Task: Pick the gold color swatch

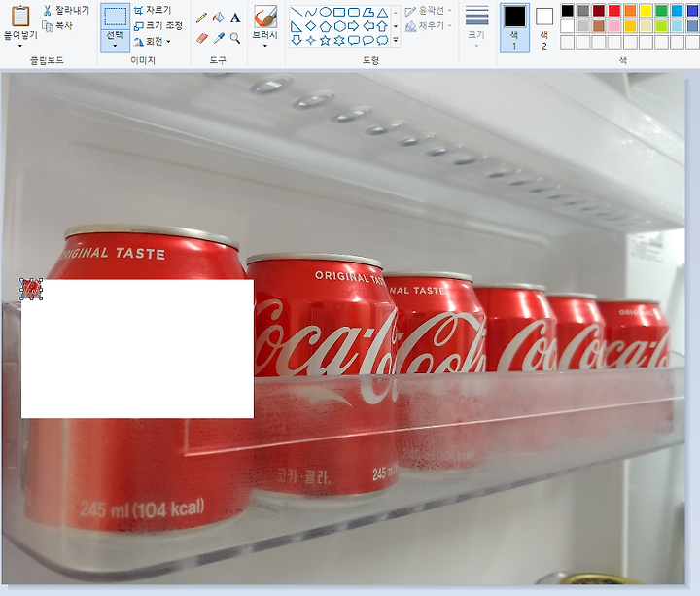Action: pyautogui.click(x=630, y=26)
